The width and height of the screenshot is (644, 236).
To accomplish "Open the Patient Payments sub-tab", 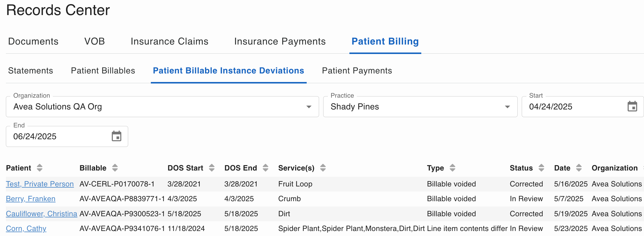I will 357,71.
